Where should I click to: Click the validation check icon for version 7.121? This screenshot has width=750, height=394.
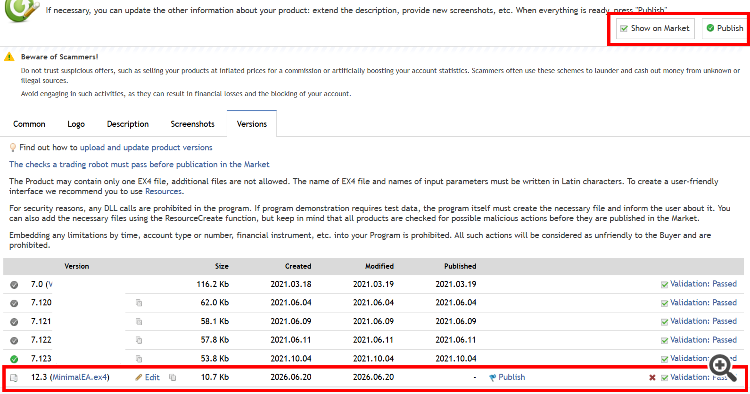coord(664,322)
